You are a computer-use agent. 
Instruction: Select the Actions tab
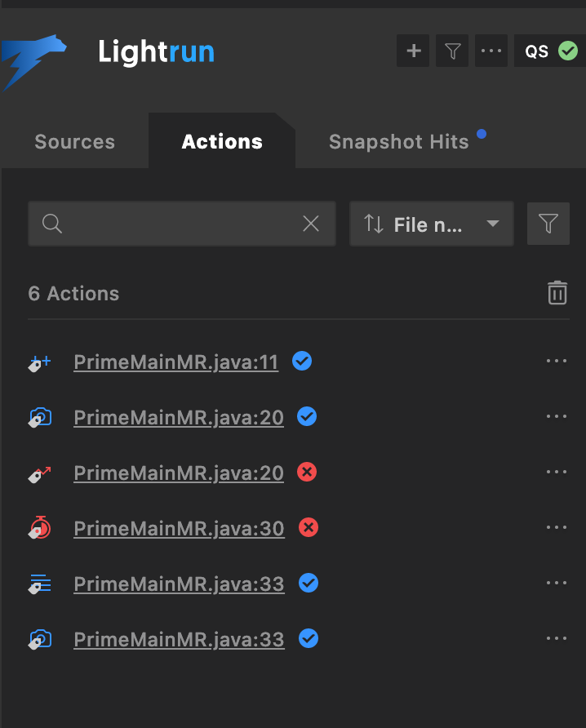pyautogui.click(x=222, y=141)
